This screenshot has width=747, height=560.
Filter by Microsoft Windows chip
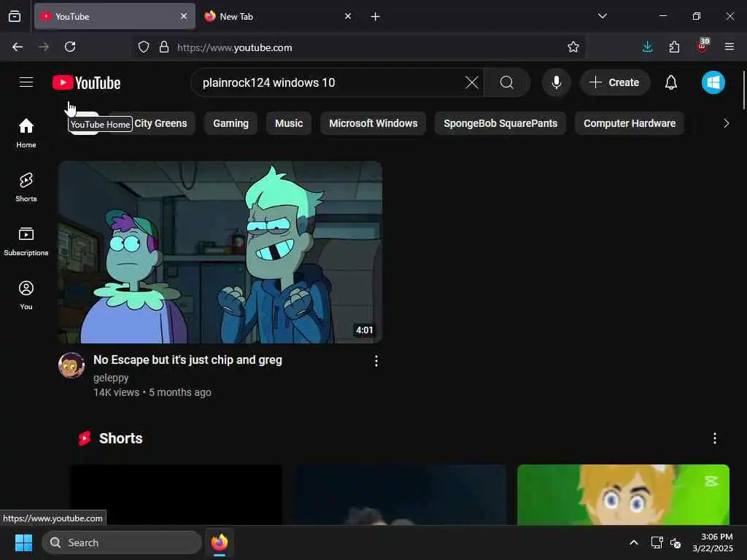coord(373,123)
